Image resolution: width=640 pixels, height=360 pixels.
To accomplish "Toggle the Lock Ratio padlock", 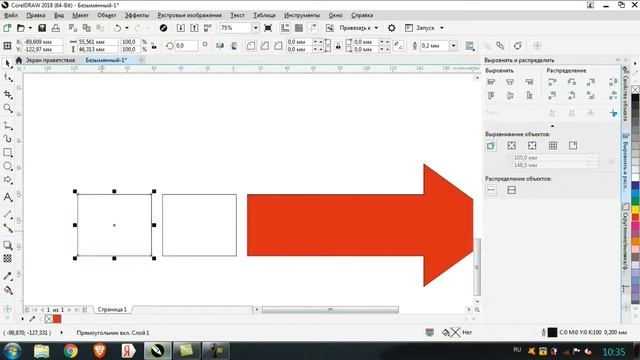I will point(154,46).
